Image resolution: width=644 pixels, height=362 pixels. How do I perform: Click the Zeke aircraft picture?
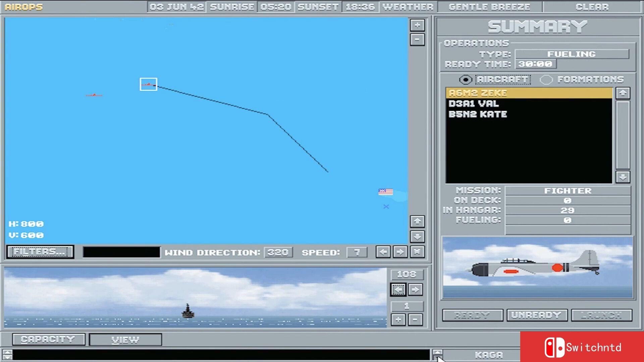[x=538, y=267]
